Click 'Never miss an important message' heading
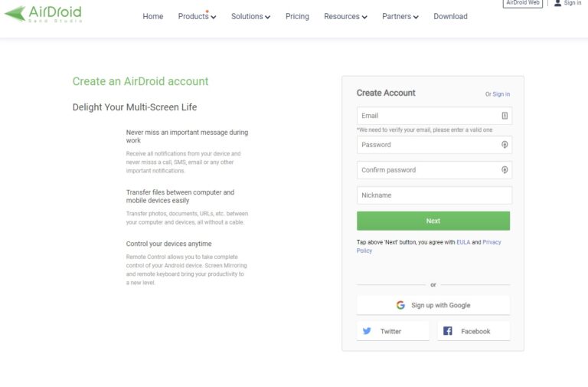This screenshot has width=588, height=387. click(x=187, y=136)
